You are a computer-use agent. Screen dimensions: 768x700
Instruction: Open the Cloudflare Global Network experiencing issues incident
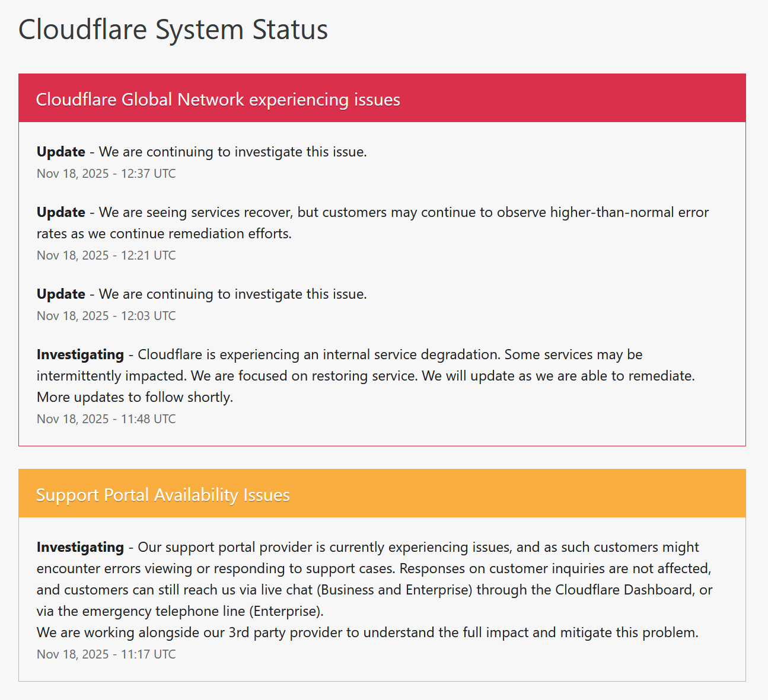[218, 100]
